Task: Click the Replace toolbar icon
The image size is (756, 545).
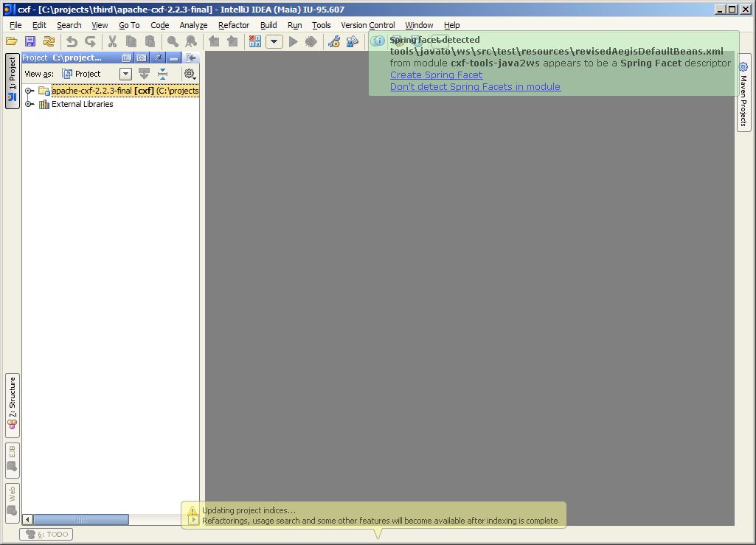Action: [x=191, y=41]
